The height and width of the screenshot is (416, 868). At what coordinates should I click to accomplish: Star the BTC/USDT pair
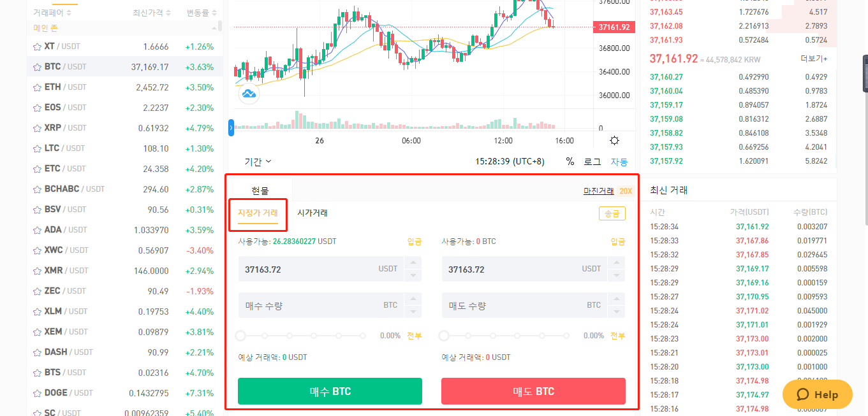click(37, 67)
